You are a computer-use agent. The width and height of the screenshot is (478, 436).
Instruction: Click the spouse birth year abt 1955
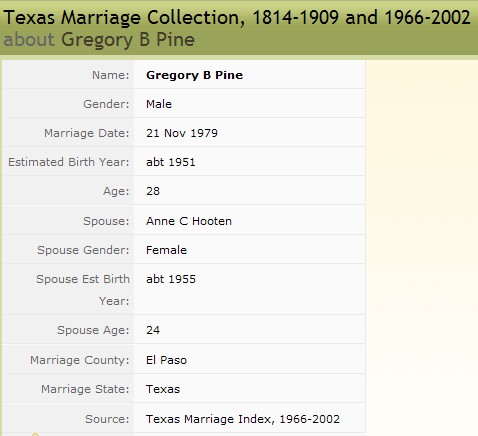pos(171,279)
